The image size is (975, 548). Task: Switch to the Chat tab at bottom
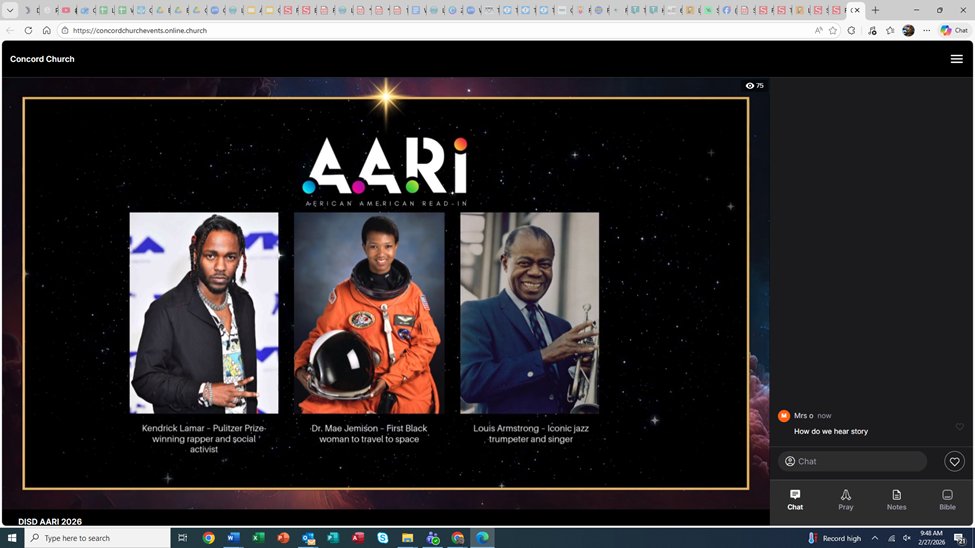795,499
